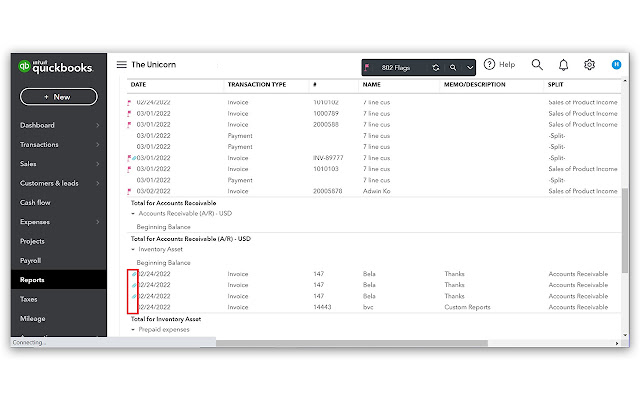Open Customers & leads section

pos(49,183)
